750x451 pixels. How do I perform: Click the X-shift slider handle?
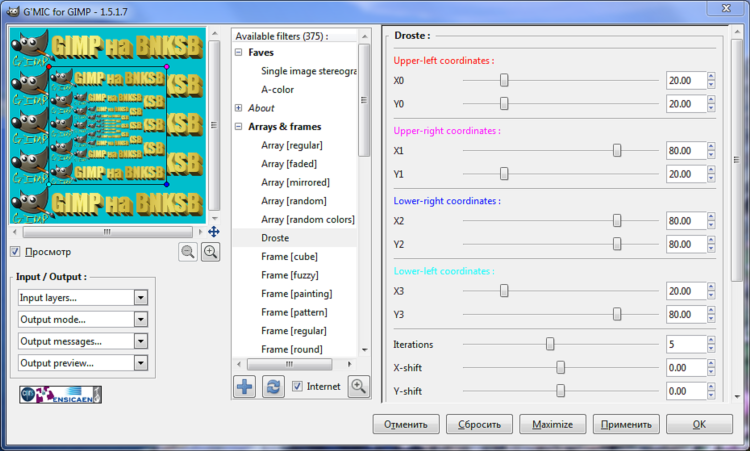click(561, 367)
